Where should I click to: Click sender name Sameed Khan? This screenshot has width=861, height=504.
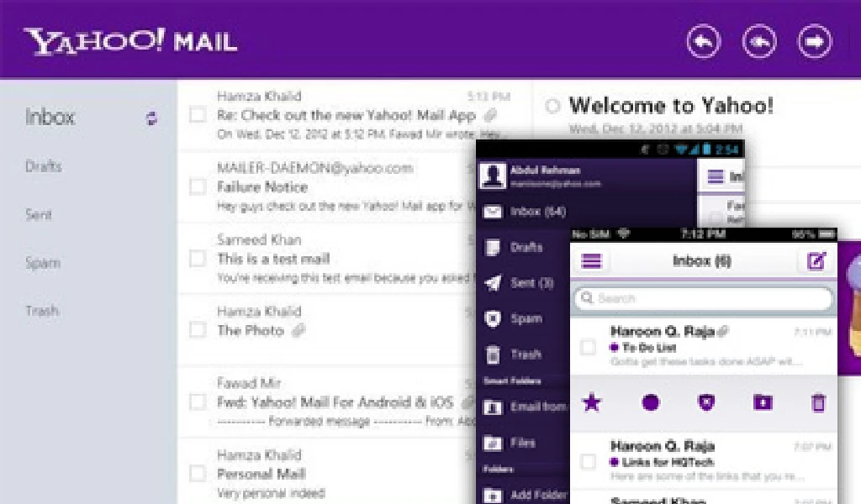coord(259,239)
